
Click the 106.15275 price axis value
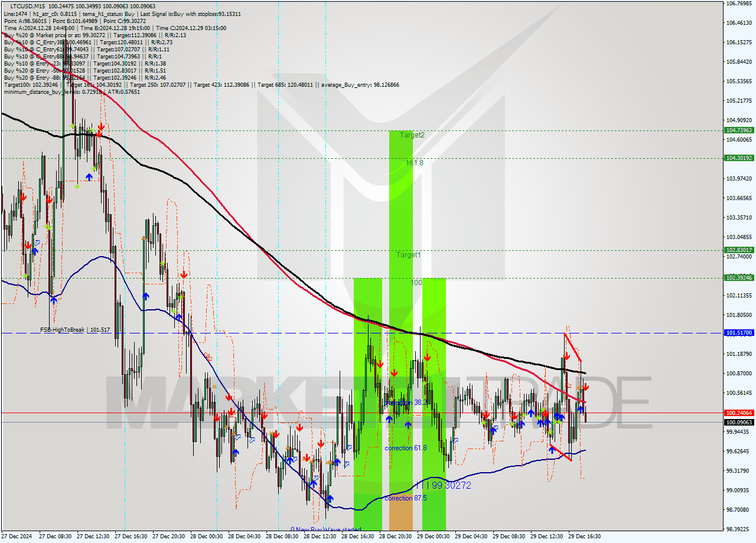(x=739, y=42)
